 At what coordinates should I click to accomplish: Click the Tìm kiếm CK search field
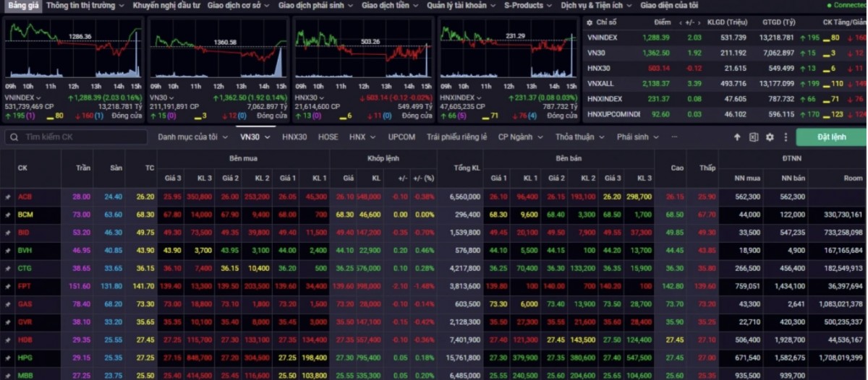[80, 137]
